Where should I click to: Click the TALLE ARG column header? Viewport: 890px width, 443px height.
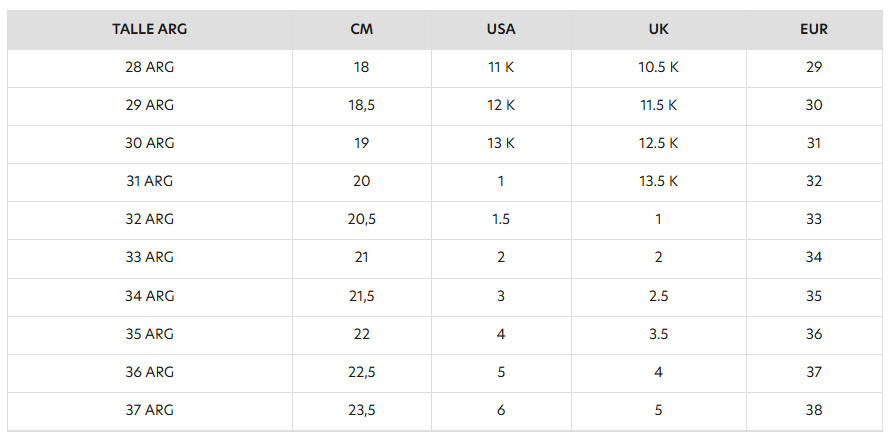(x=150, y=29)
